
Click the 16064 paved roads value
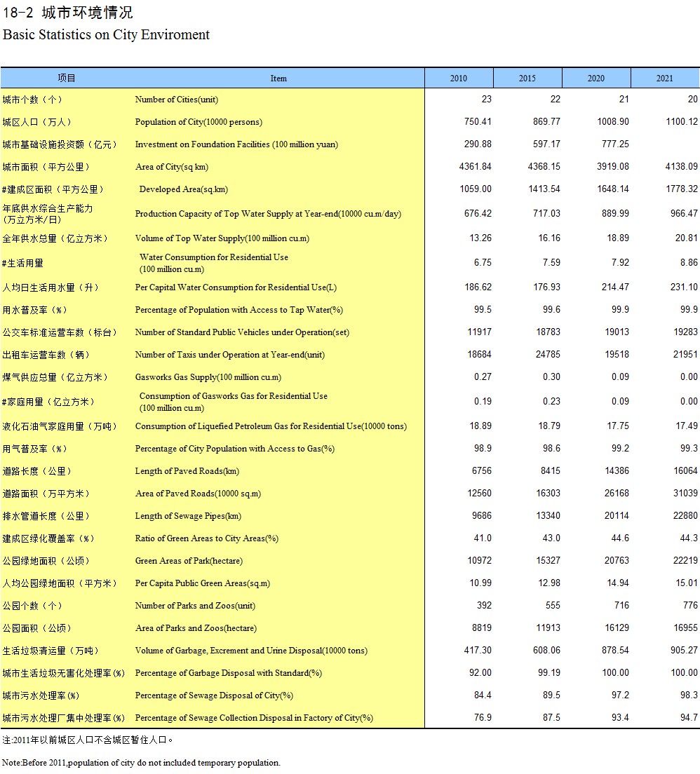(x=686, y=471)
